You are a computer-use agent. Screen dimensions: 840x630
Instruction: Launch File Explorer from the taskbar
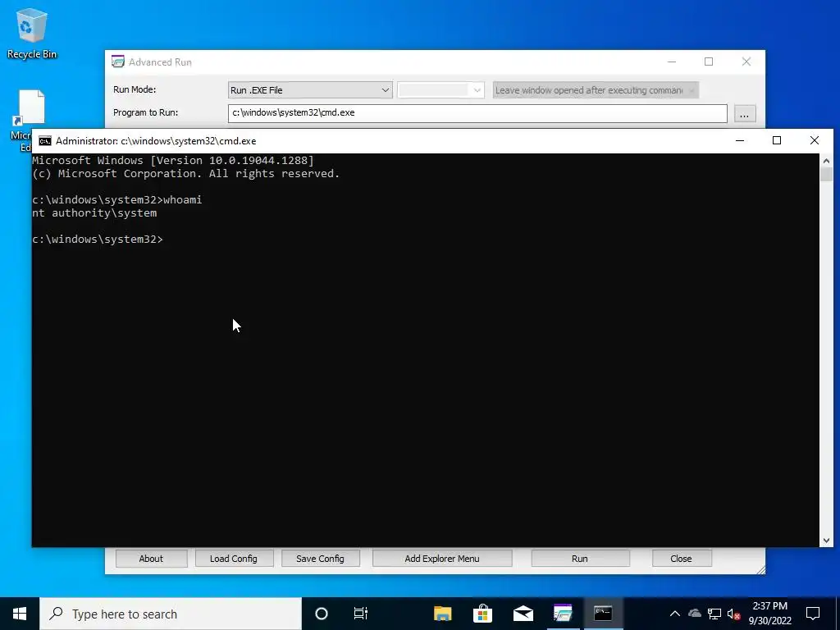pos(442,614)
